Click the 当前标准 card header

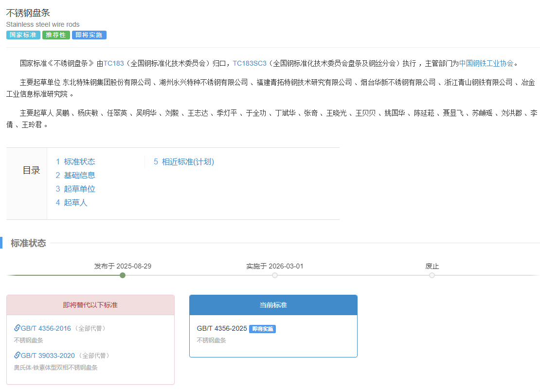tap(273, 305)
